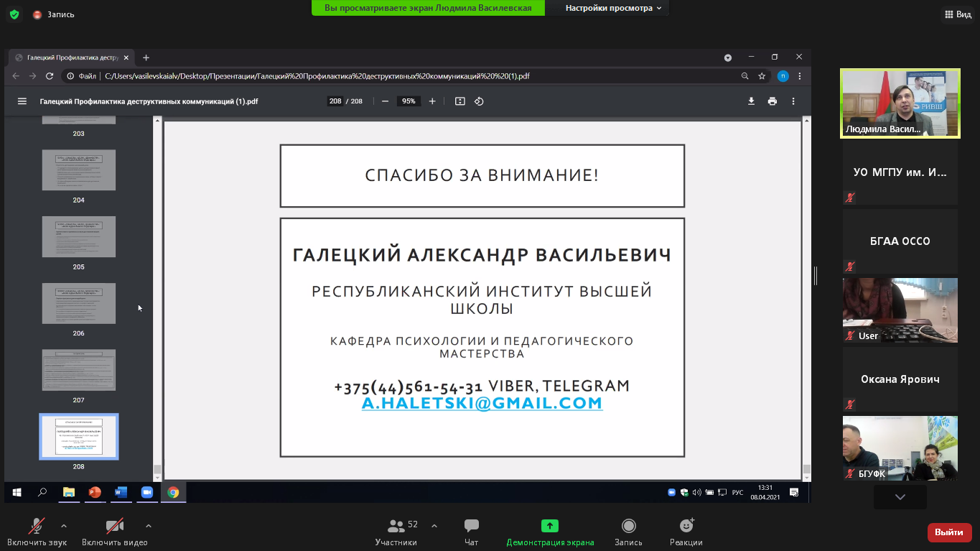Open the Reactions smiley icon
This screenshot has height=551, width=980.
point(686,526)
